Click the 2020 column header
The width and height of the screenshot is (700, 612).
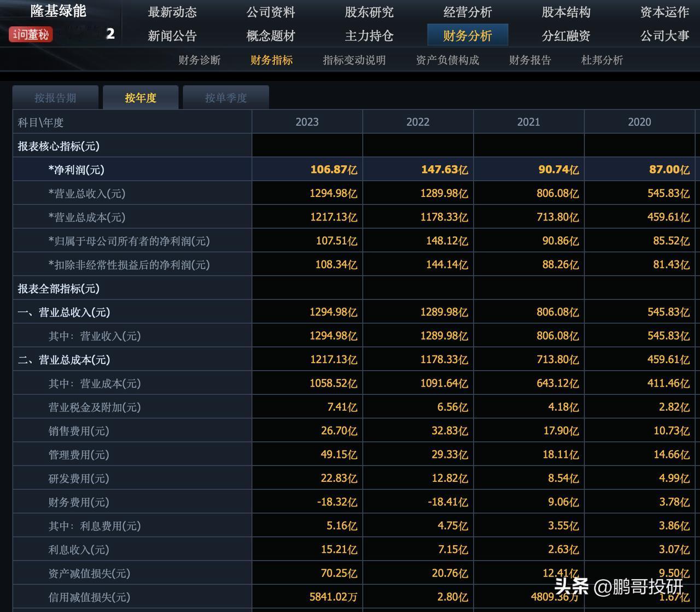[639, 122]
